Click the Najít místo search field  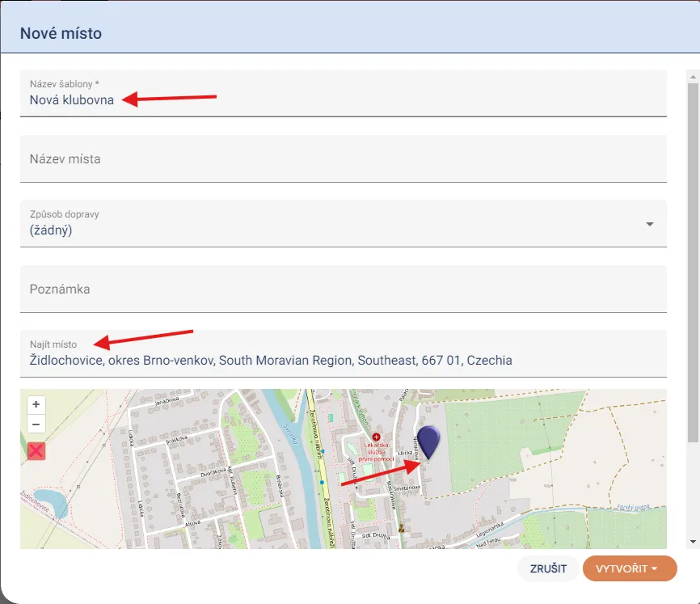344,353
